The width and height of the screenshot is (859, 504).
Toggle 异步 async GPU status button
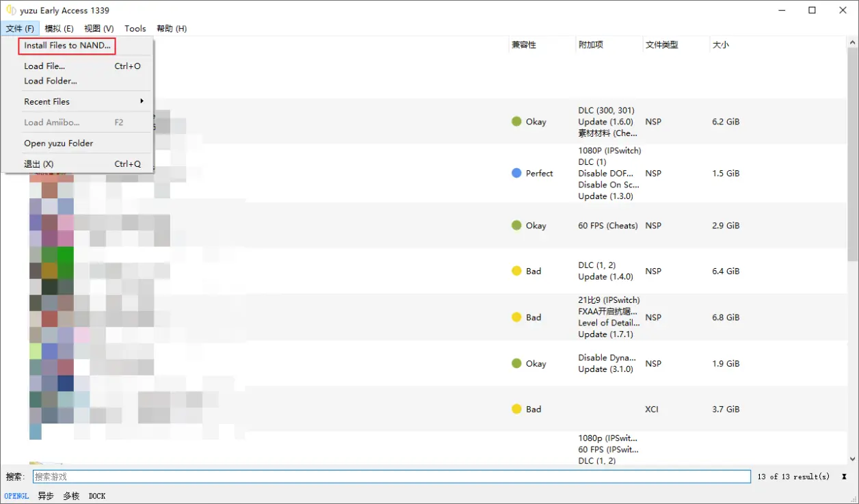(46, 496)
